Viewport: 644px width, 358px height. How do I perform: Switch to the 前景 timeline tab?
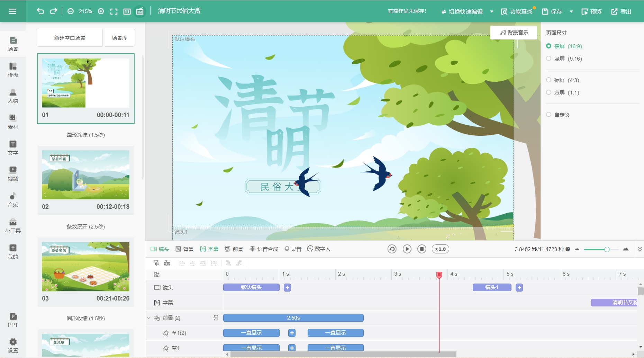pos(234,249)
